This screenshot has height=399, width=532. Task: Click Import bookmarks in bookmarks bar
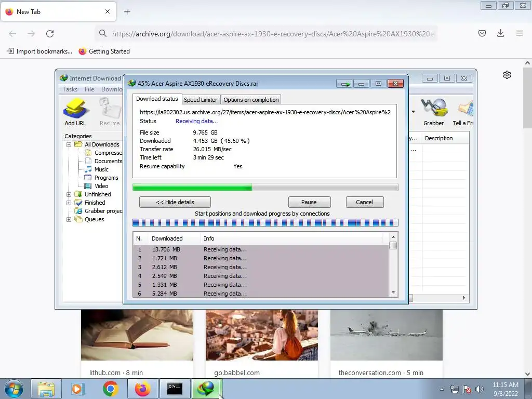tap(39, 51)
